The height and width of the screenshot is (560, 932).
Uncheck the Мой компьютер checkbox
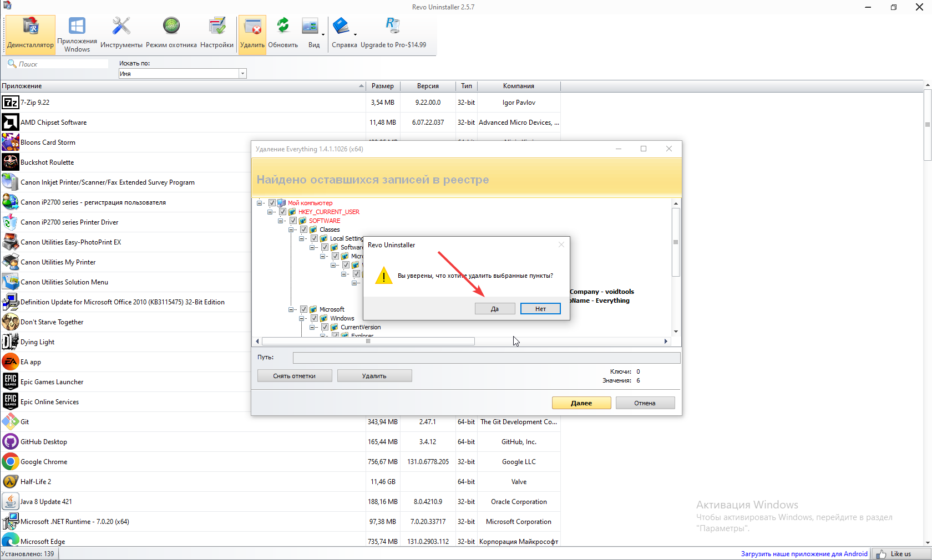272,203
